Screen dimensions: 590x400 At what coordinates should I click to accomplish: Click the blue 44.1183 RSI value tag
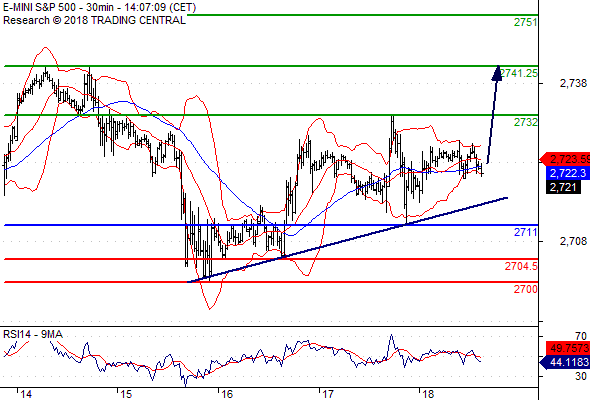565,362
